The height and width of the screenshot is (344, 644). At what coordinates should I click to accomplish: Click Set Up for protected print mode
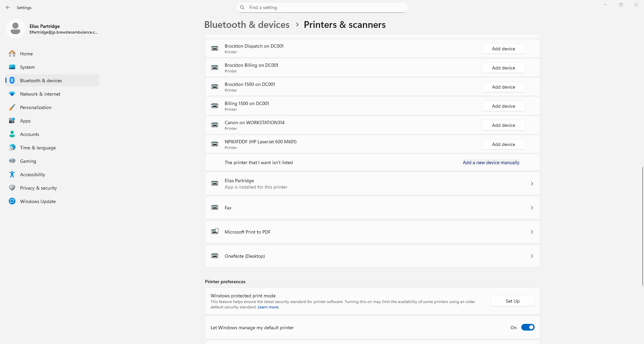click(513, 301)
